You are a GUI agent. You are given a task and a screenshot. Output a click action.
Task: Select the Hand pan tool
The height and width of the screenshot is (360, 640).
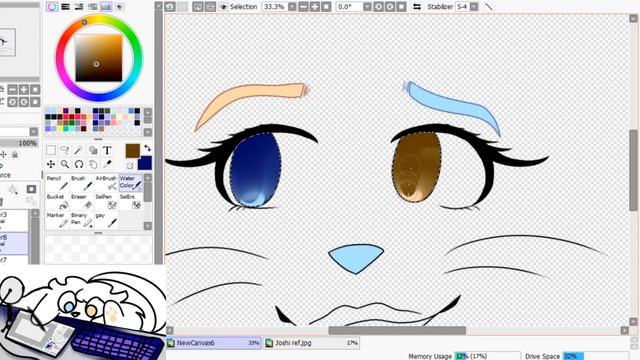tap(93, 164)
